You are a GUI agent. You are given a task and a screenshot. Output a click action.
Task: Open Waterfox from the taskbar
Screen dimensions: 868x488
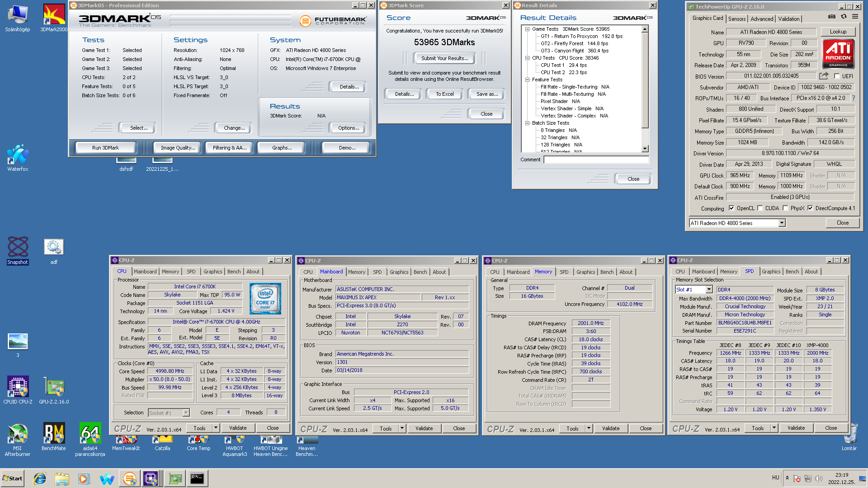click(107, 478)
